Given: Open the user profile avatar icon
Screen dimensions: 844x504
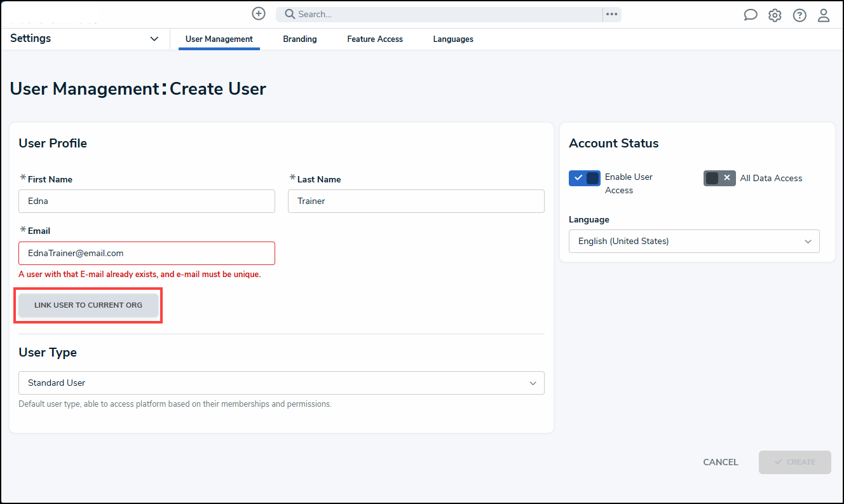Looking at the screenshot, I should coord(824,14).
